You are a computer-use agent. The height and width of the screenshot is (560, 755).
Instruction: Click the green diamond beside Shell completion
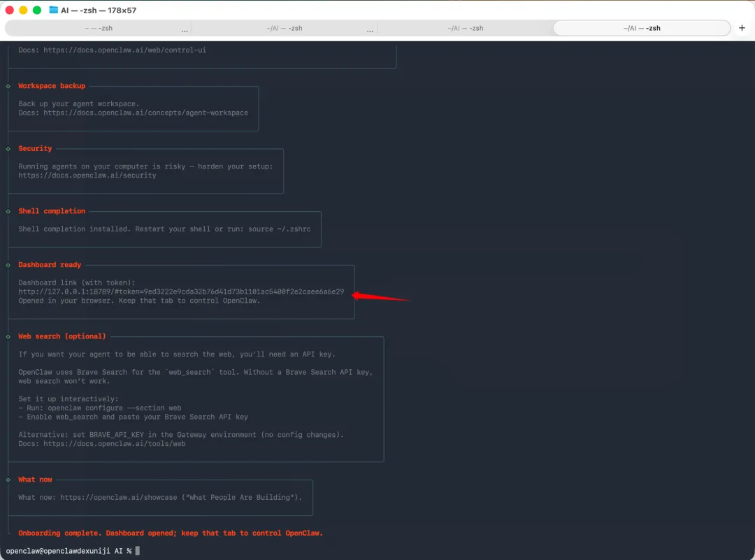8,211
